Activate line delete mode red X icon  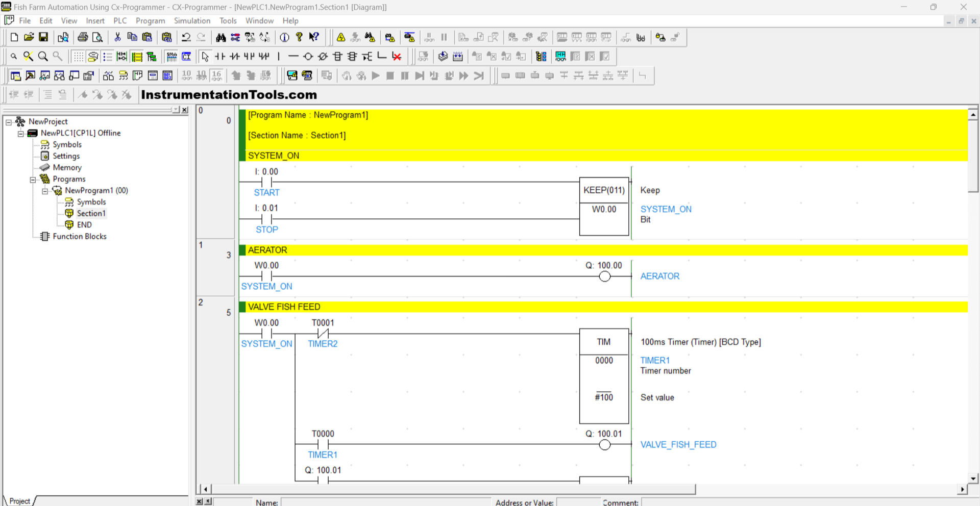click(397, 57)
